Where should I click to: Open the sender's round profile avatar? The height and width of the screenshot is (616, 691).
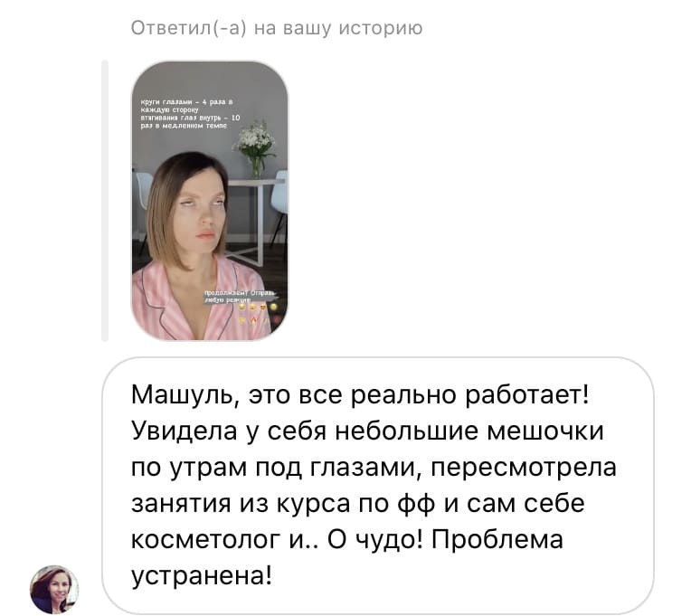tap(54, 590)
